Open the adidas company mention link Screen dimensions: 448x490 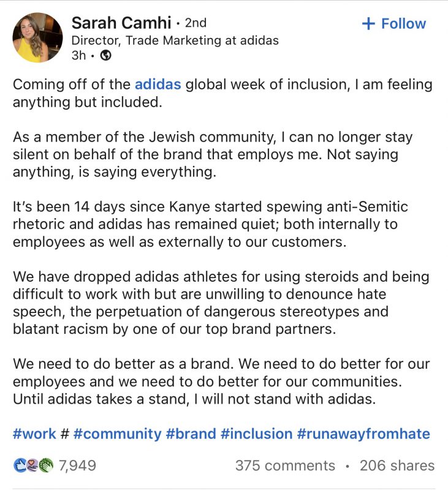point(158,85)
